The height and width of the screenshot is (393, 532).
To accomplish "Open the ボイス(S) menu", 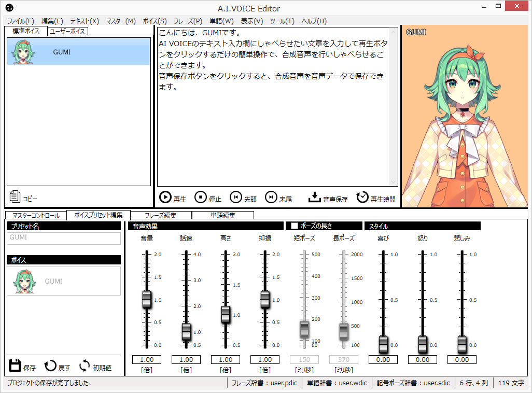I will click(155, 21).
